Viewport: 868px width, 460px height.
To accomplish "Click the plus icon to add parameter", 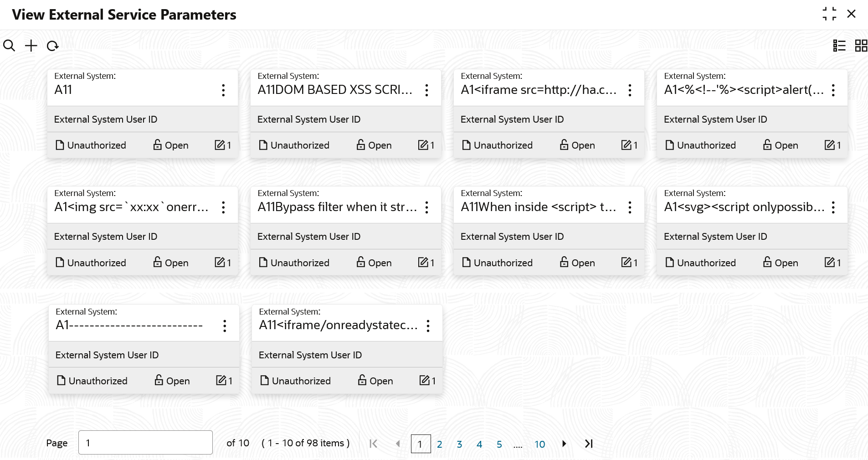I will point(31,46).
